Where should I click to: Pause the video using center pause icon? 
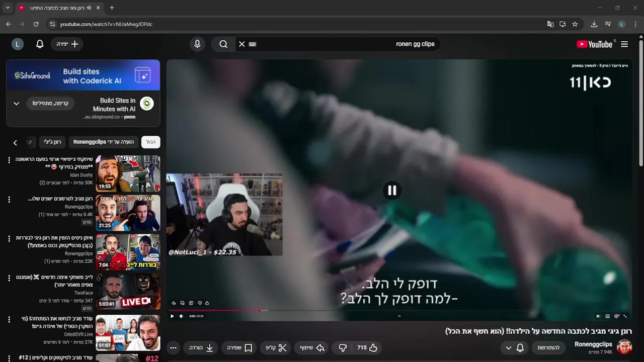[x=392, y=190]
